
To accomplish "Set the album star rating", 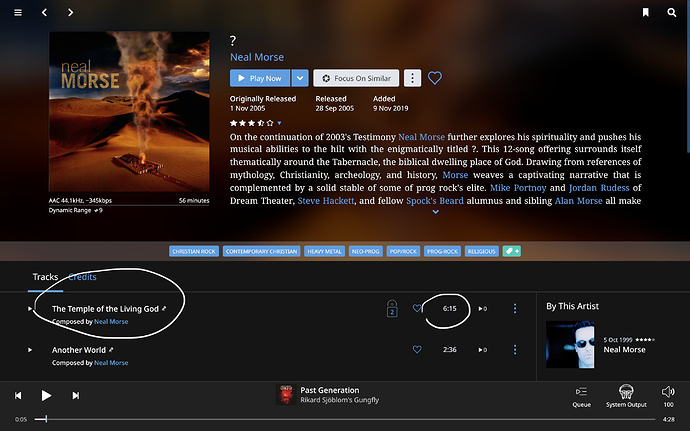I will click(x=252, y=123).
